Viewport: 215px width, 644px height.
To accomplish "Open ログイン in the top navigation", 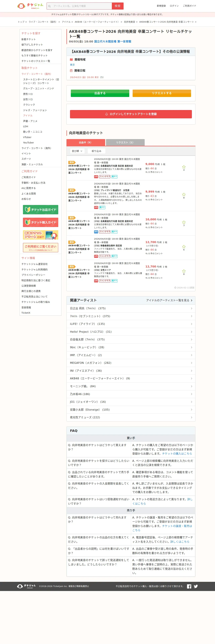I will [x=174, y=6].
